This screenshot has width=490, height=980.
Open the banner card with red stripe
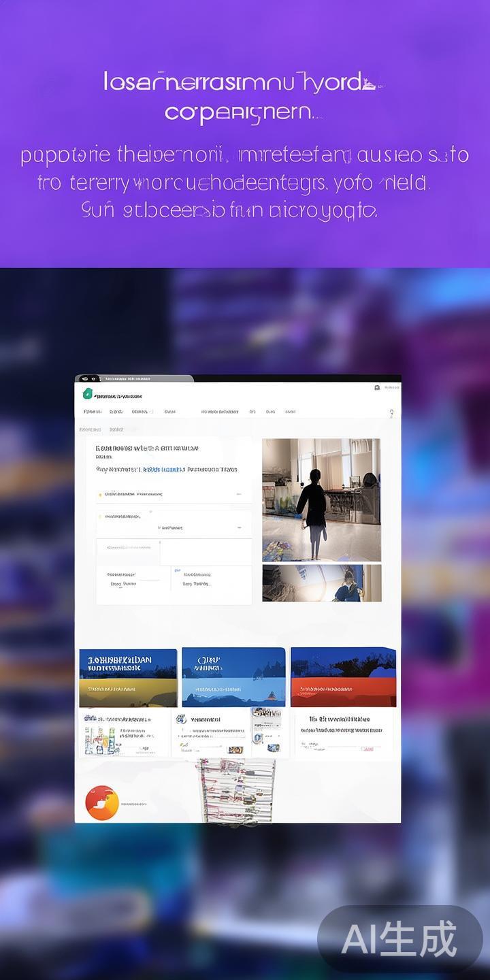[343, 677]
